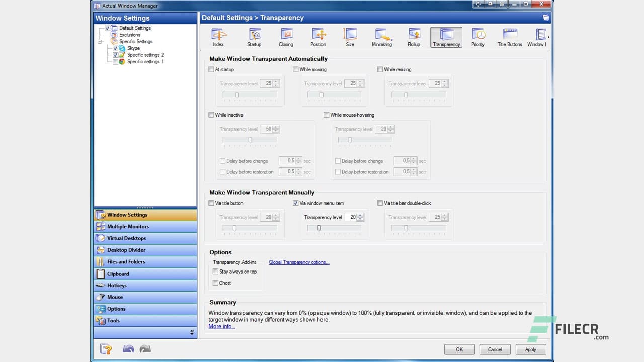Enable Stay always-on-top
This screenshot has width=644, height=362.
coord(215,271)
